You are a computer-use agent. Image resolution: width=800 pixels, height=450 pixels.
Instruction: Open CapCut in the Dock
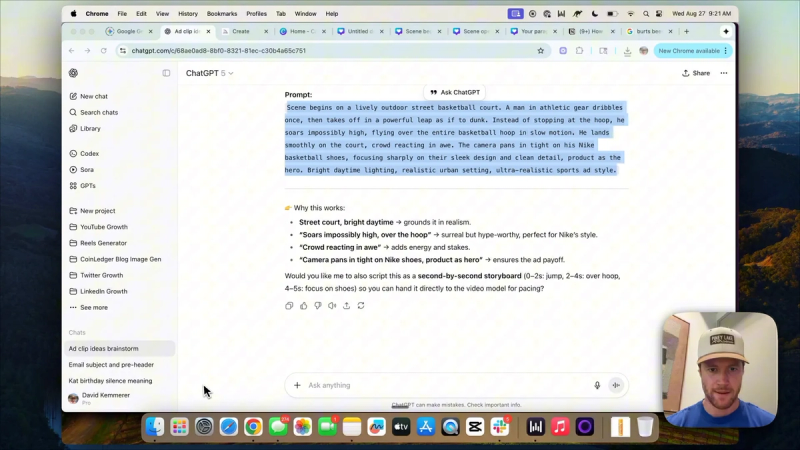[474, 427]
